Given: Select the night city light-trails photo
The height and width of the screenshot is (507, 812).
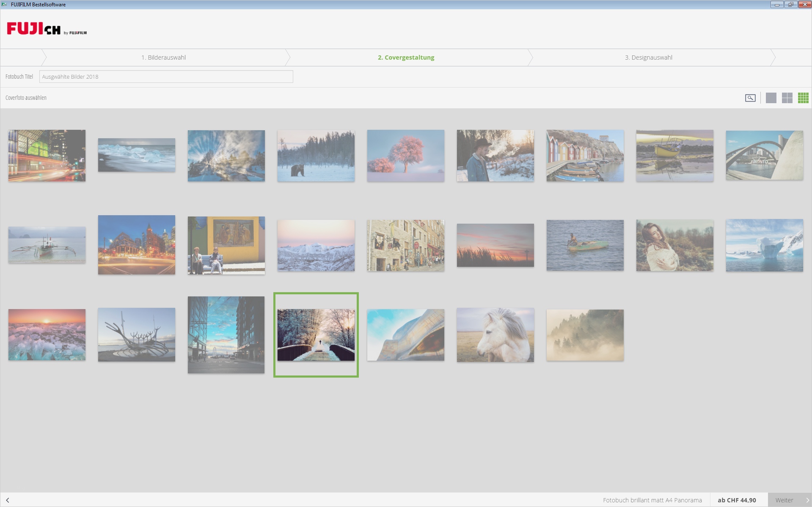Looking at the screenshot, I should click(x=47, y=156).
